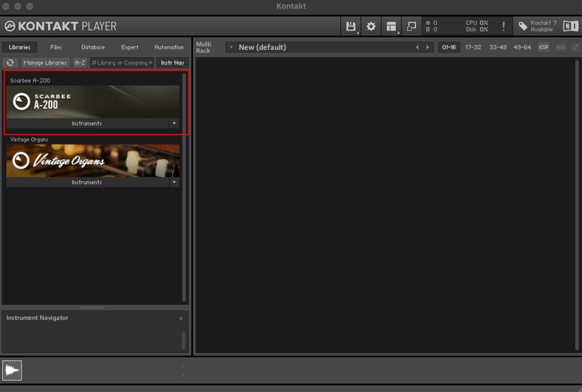Screen dimensions: 582x392
Task: Expand the Scarbee A-200 Instruments dropdown arrow
Action: pos(174,123)
